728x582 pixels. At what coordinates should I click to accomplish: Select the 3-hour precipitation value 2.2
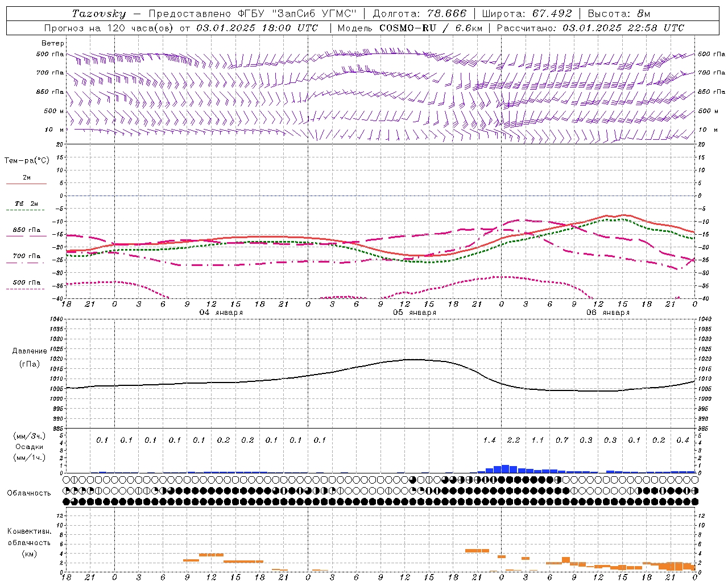point(514,440)
